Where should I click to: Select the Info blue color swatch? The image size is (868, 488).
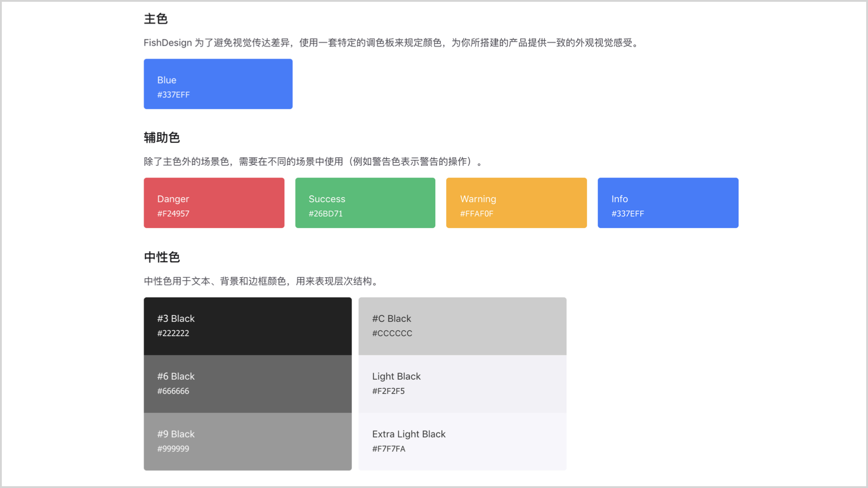667,202
